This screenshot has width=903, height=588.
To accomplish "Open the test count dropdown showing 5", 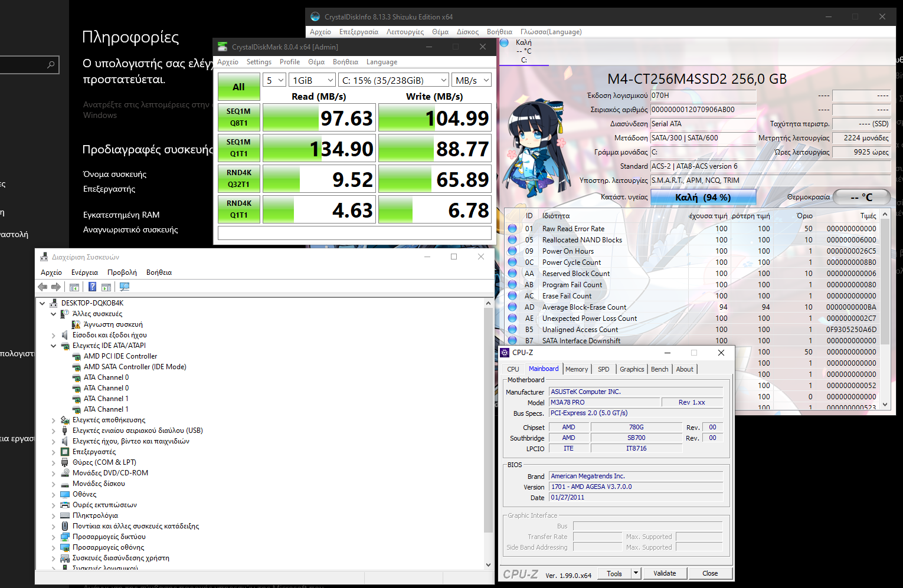I will click(274, 80).
